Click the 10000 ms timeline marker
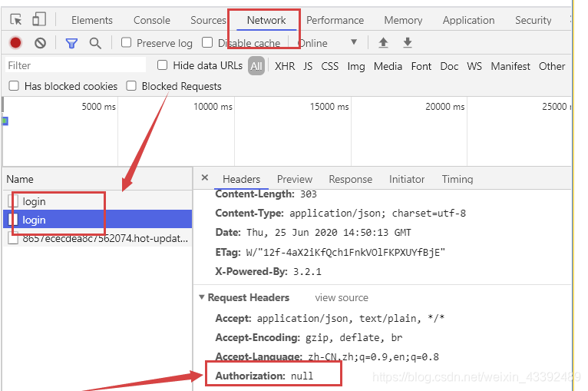This screenshot has height=391, width=588. pos(213,107)
